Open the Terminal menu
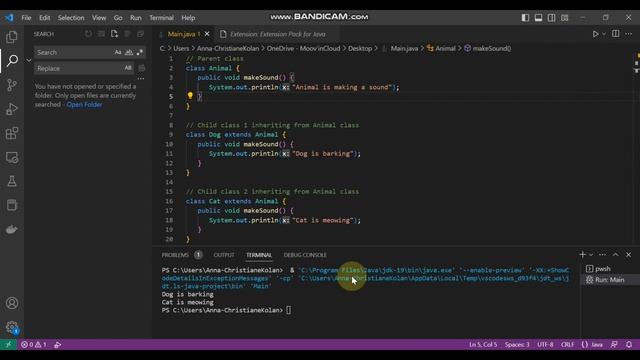Screen dimensions: 640x360 161,18
